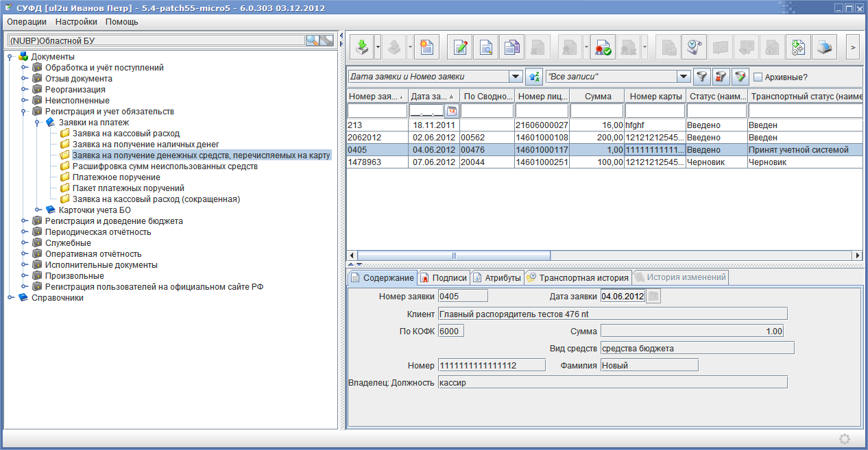The height and width of the screenshot is (450, 868).
Task: Open the Операции menu
Action: (x=27, y=22)
